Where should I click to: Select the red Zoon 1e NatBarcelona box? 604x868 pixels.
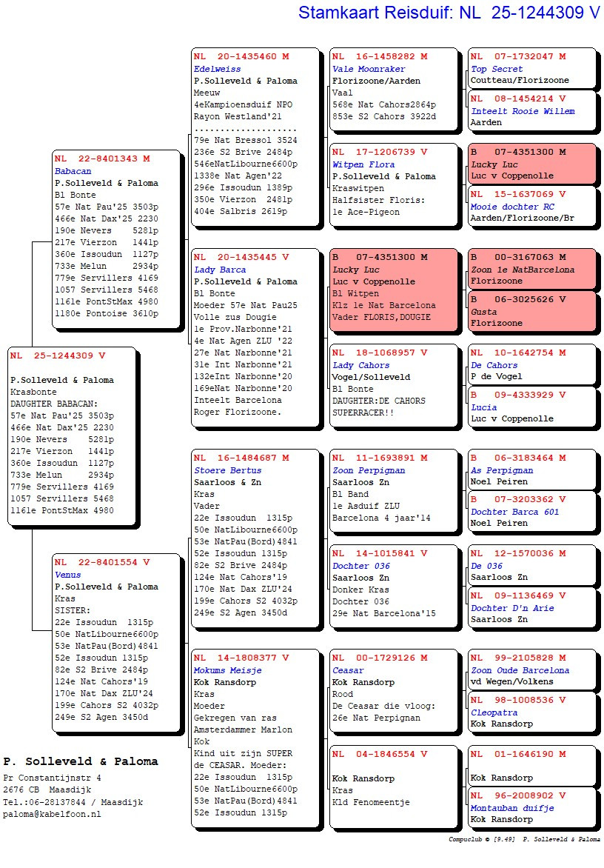[x=531, y=269]
